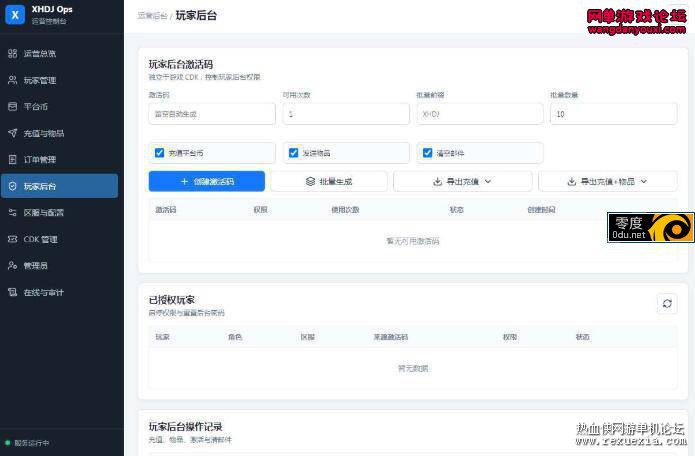Click the 来源激活码 column header
The width and height of the screenshot is (695, 456).
point(390,337)
